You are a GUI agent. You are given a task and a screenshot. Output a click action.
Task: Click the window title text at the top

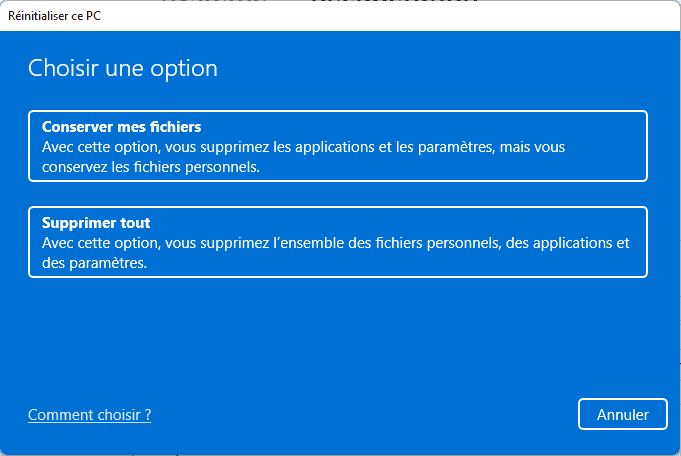point(54,17)
